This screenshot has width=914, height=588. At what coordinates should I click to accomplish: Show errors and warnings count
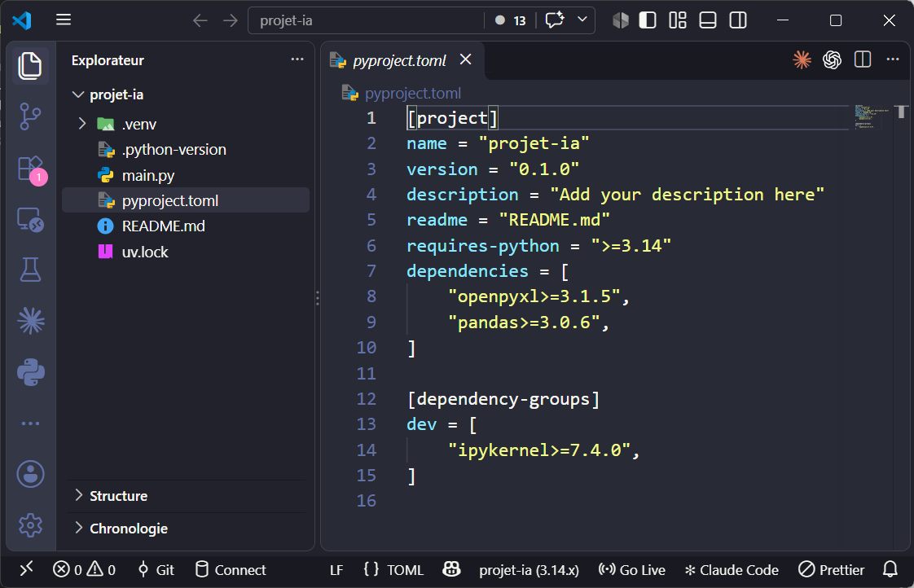pyautogui.click(x=84, y=569)
